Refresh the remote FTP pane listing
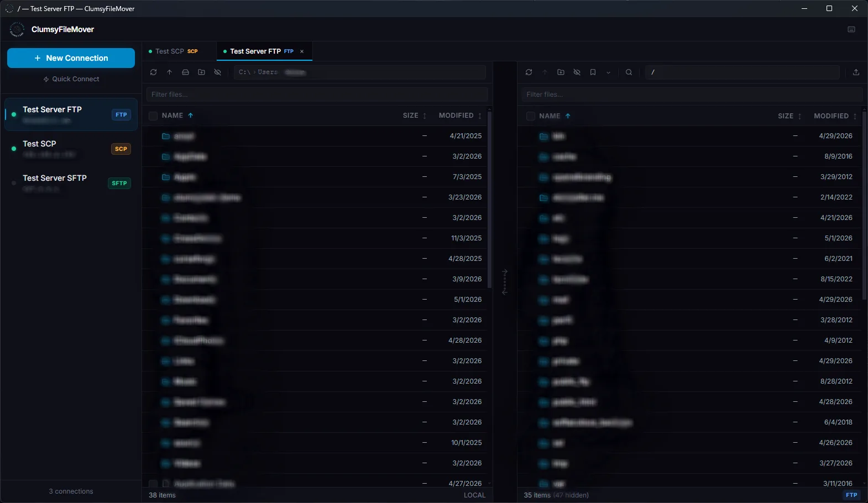The height and width of the screenshot is (503, 868). (529, 72)
